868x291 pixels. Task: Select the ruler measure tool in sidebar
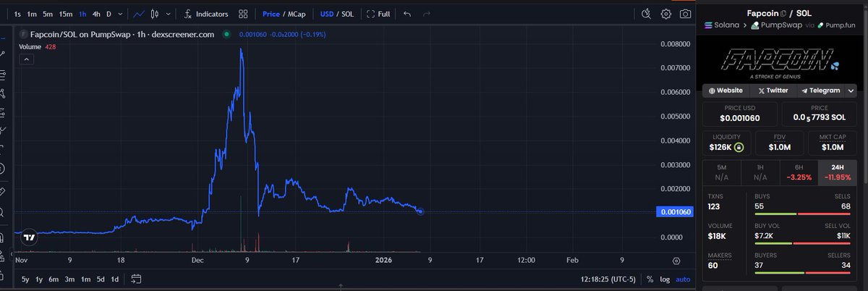click(x=3, y=191)
